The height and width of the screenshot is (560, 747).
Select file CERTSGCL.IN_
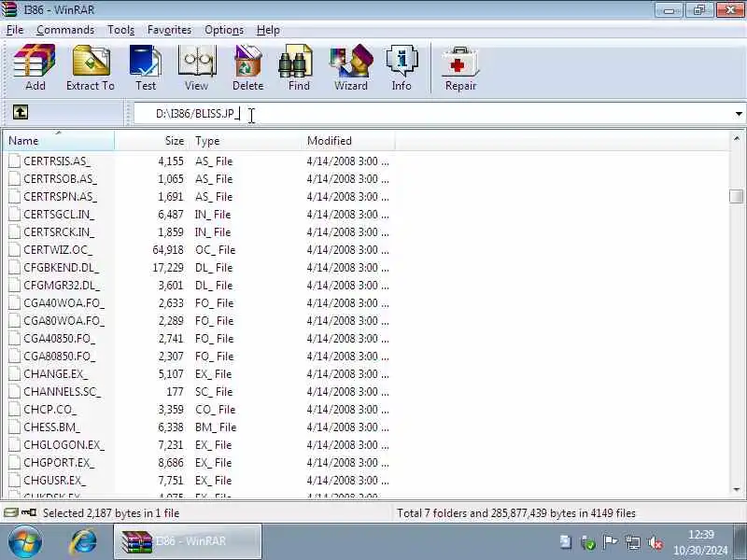(59, 215)
